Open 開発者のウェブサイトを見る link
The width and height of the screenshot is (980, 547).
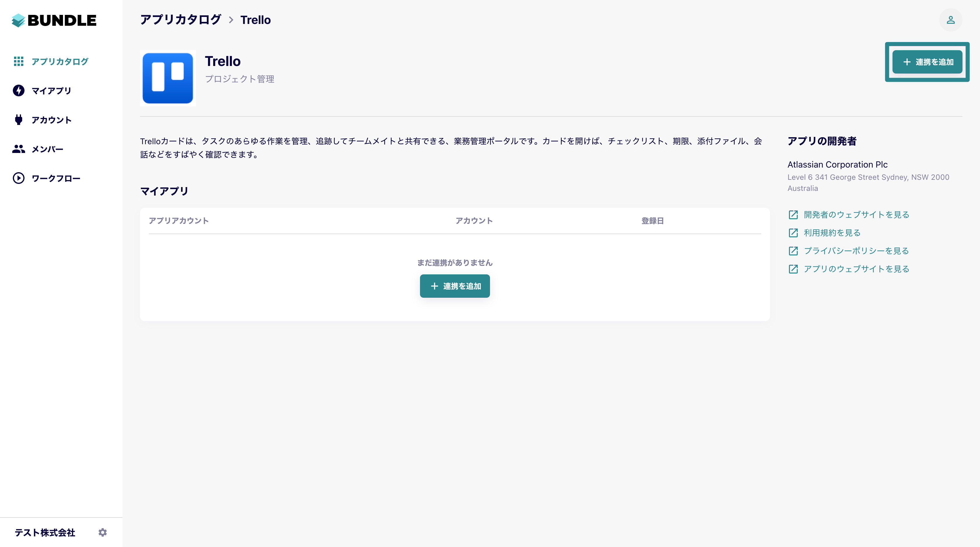(x=856, y=215)
